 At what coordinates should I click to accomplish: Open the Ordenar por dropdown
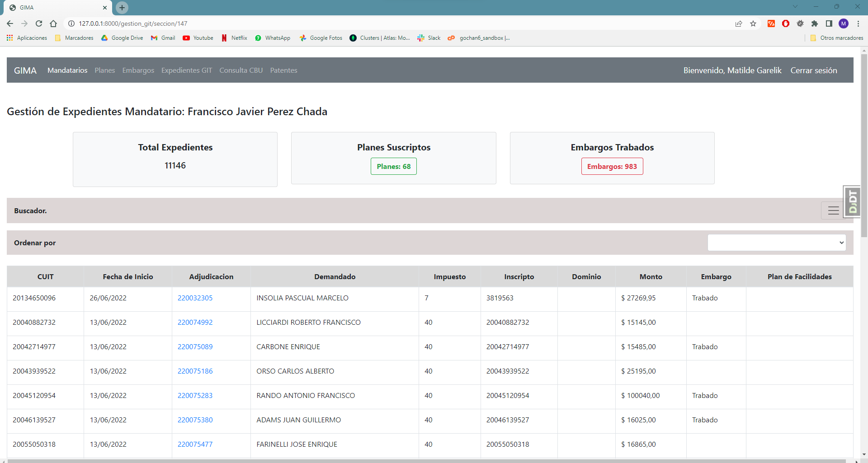[776, 243]
